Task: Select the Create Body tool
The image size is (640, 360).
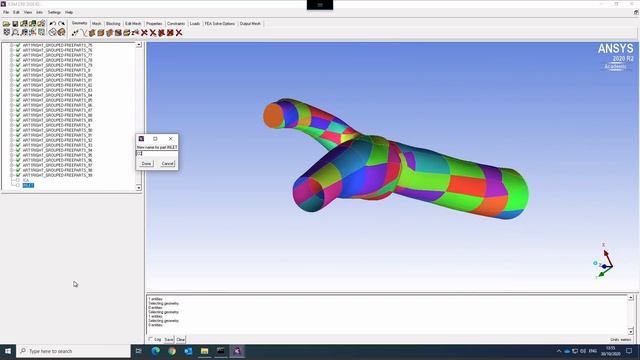Action: click(101, 33)
